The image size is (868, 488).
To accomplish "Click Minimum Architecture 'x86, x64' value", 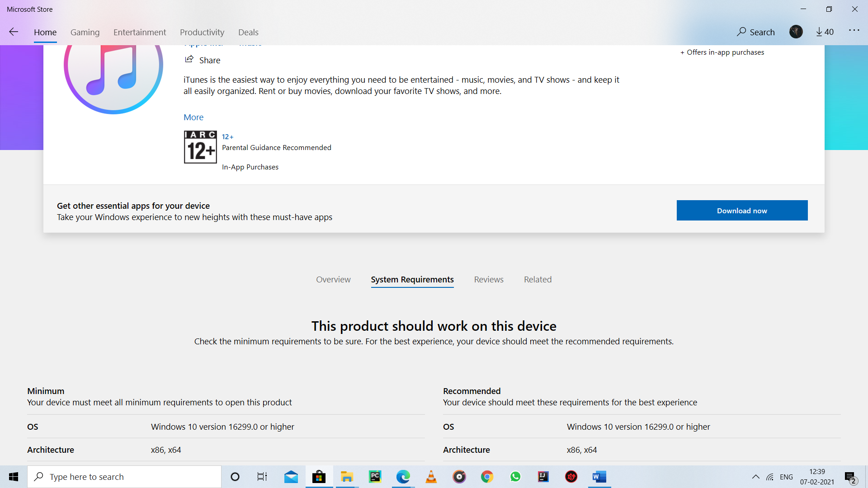I will 166,450.
